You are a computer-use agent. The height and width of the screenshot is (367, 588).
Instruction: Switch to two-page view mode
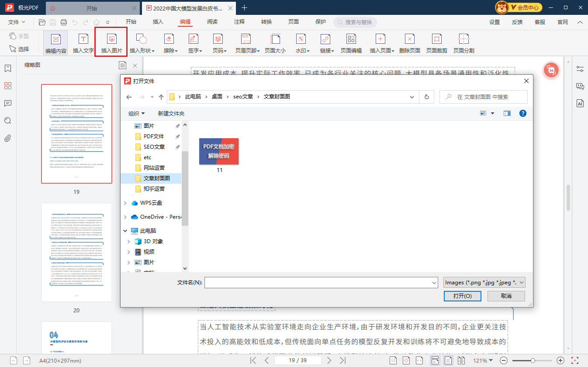pyautogui.click(x=461, y=360)
